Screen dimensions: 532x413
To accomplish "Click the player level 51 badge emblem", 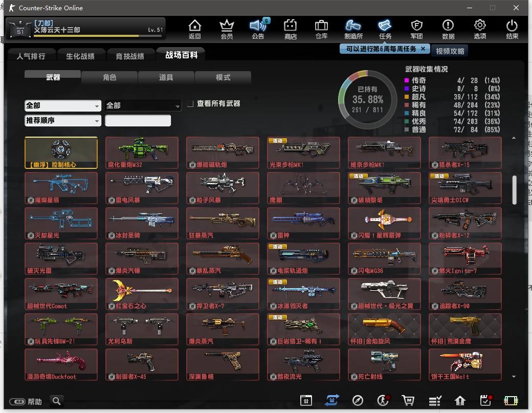I will coord(20,29).
